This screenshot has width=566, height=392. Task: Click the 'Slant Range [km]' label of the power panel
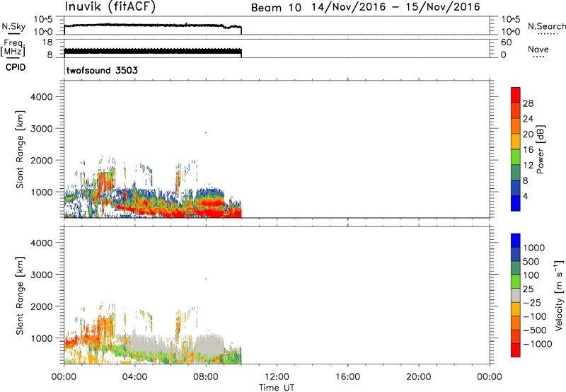(20, 149)
